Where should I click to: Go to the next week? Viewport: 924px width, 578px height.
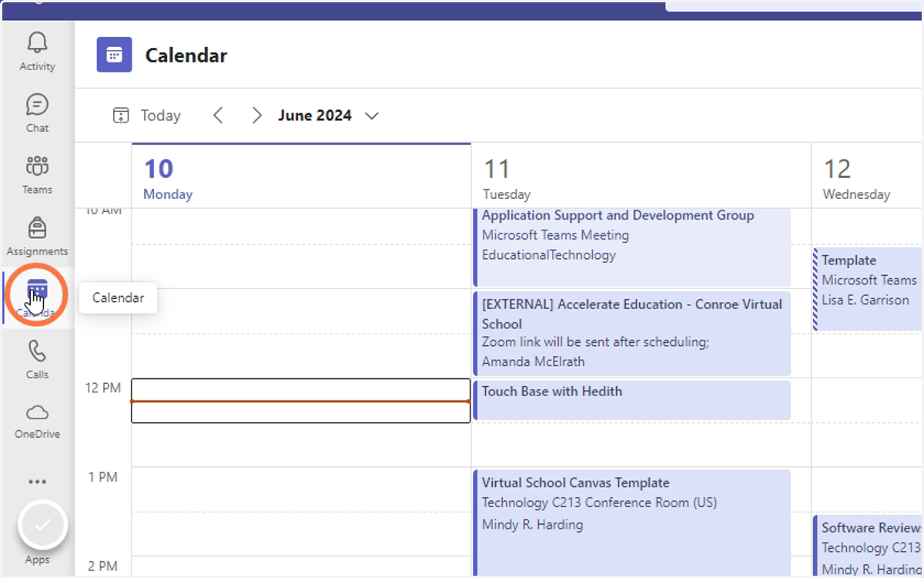(x=257, y=116)
